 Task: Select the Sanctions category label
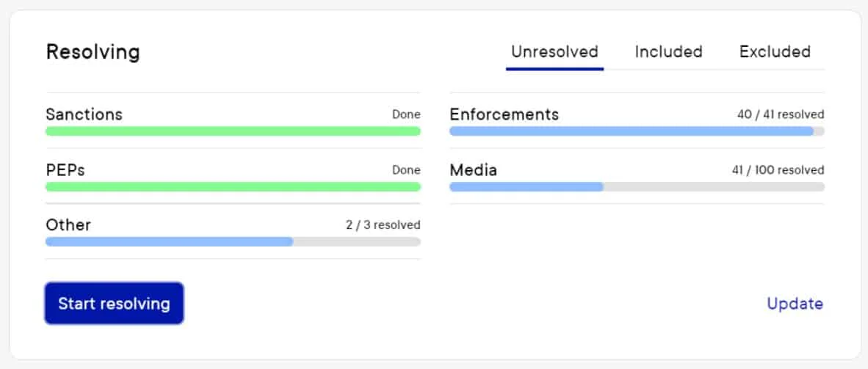coord(84,114)
